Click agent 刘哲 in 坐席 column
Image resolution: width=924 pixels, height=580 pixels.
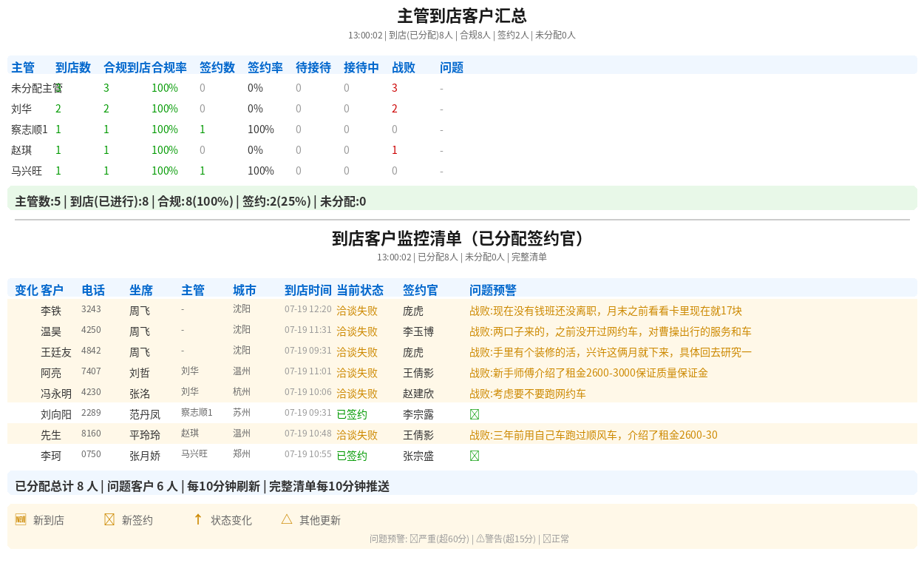(140, 373)
